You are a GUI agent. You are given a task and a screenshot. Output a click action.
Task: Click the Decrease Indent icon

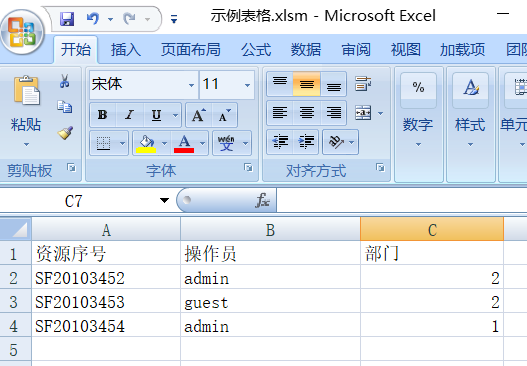coord(280,142)
